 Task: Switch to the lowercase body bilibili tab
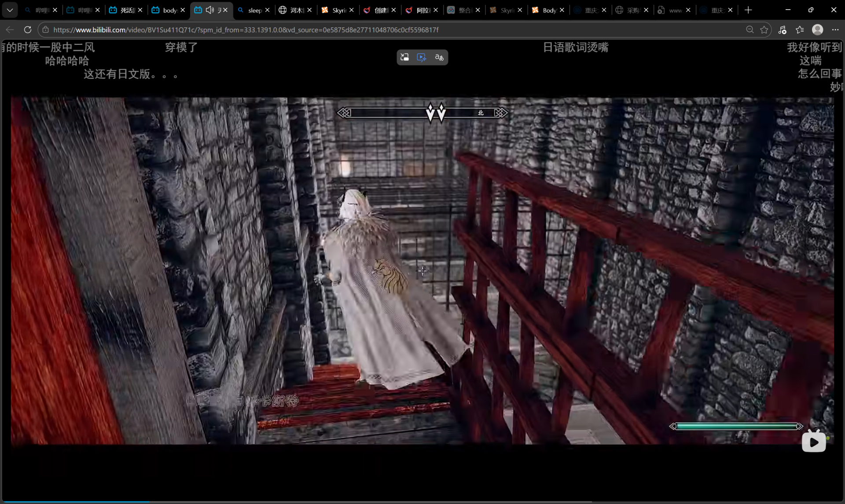tap(168, 10)
